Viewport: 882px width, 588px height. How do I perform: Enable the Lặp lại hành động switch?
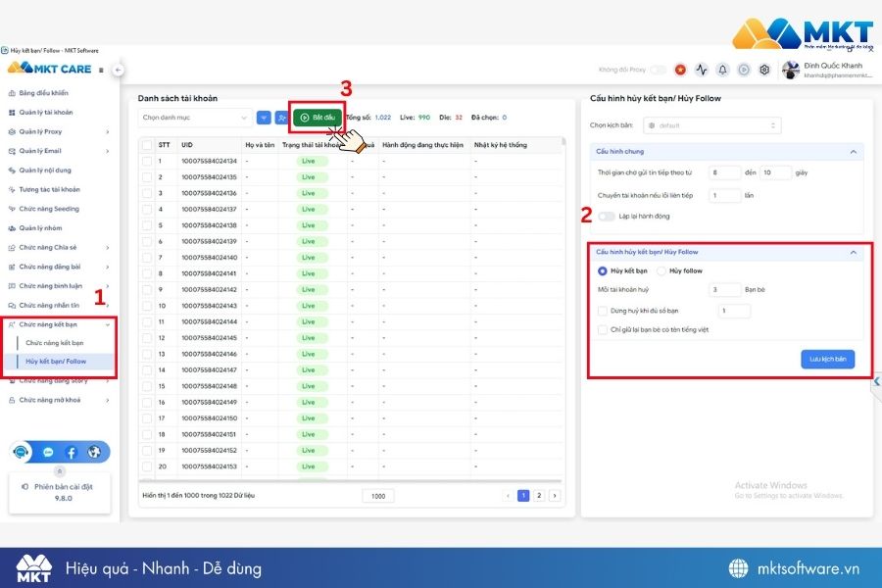[x=607, y=216]
